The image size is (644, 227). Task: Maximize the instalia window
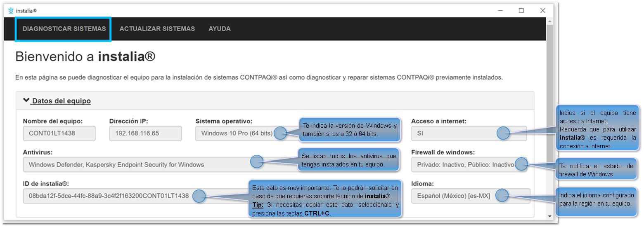click(x=521, y=11)
